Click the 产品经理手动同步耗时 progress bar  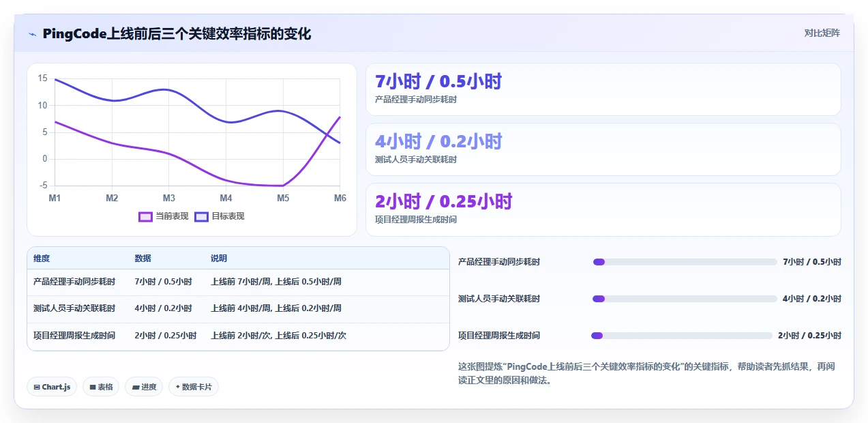685,262
